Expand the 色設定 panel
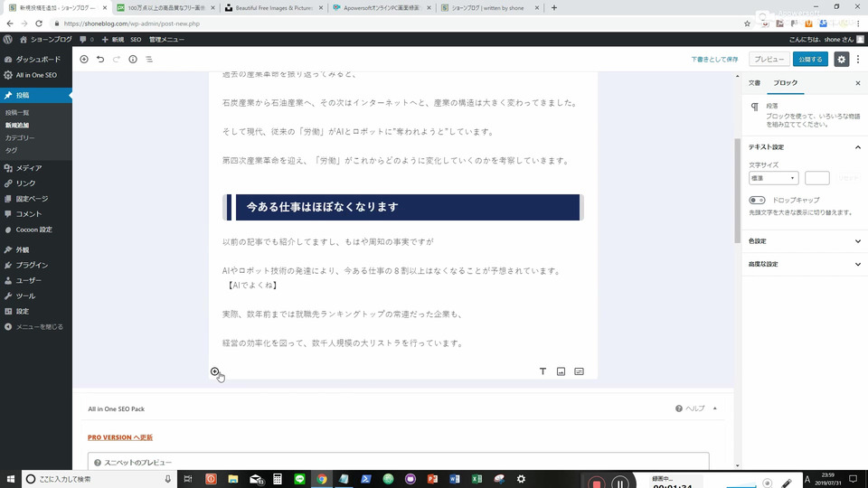 (805, 241)
